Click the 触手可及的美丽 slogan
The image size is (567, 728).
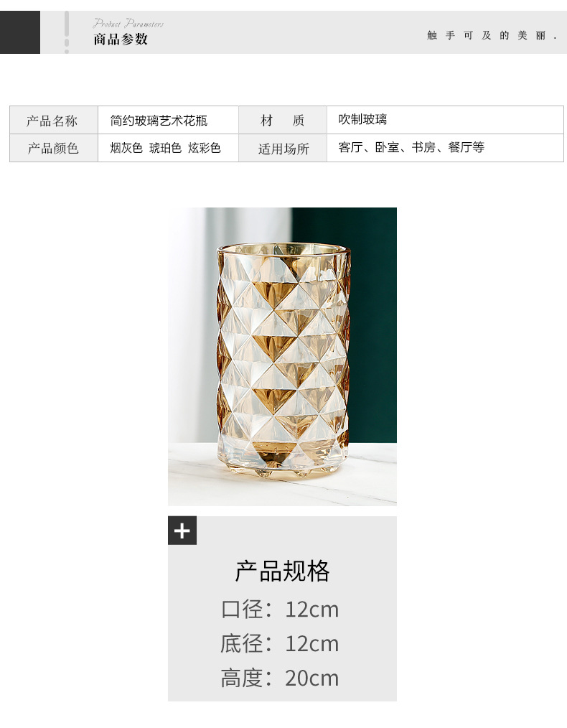tap(492, 35)
